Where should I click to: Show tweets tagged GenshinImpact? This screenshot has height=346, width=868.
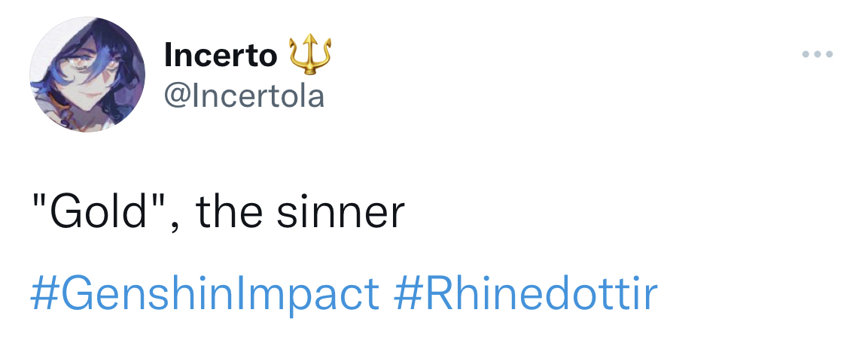(x=205, y=295)
